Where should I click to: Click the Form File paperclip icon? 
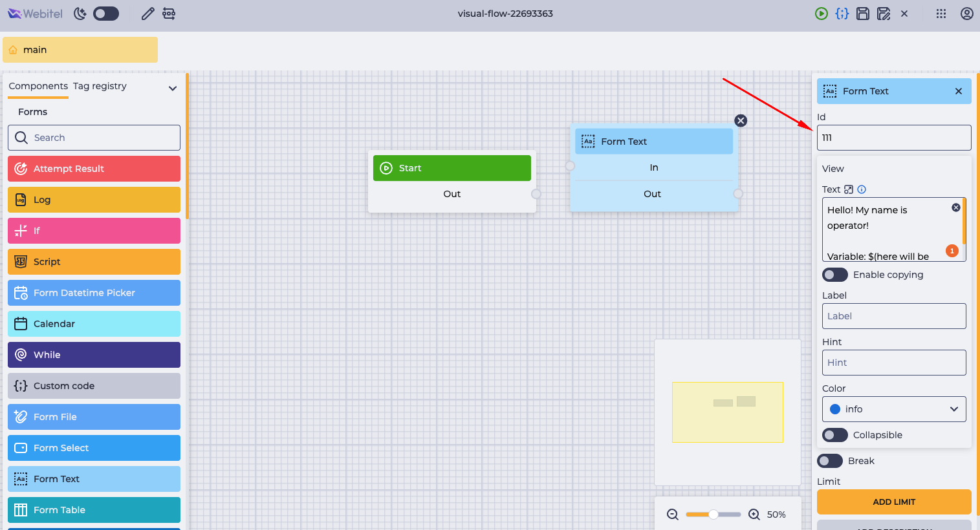coord(21,417)
